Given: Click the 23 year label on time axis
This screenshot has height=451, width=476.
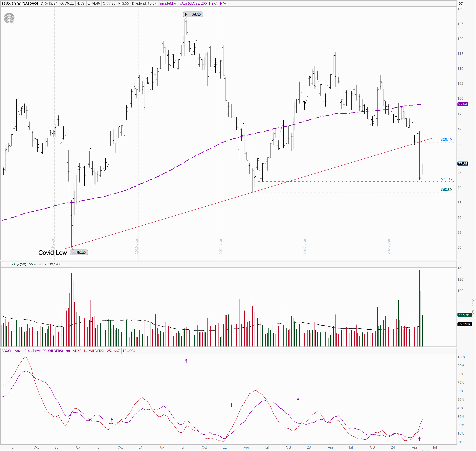Looking at the screenshot, I should coord(309,447).
